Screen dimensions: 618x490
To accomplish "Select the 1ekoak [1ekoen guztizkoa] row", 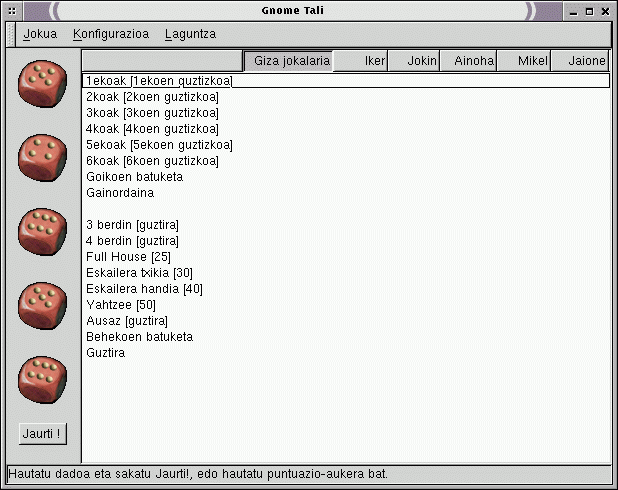I will (x=346, y=81).
